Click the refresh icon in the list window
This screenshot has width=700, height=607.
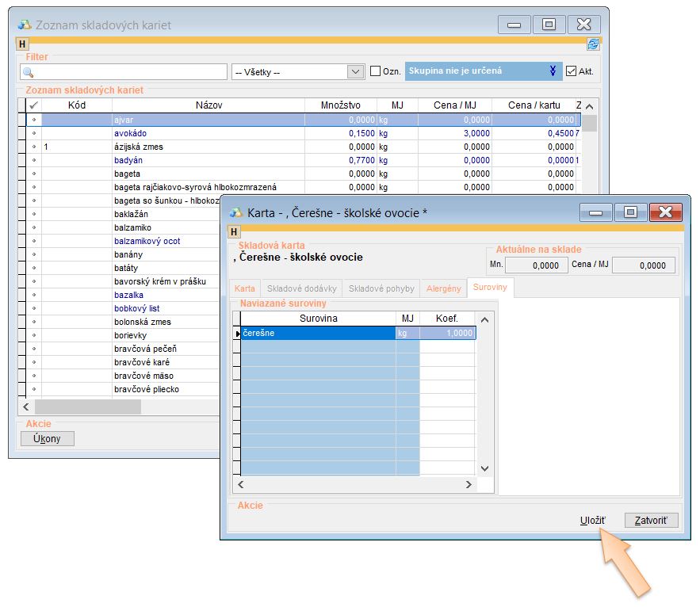[593, 45]
